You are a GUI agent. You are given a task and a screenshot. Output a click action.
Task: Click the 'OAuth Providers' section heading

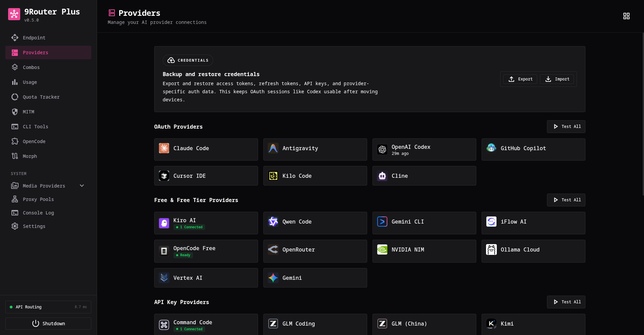pyautogui.click(x=179, y=127)
